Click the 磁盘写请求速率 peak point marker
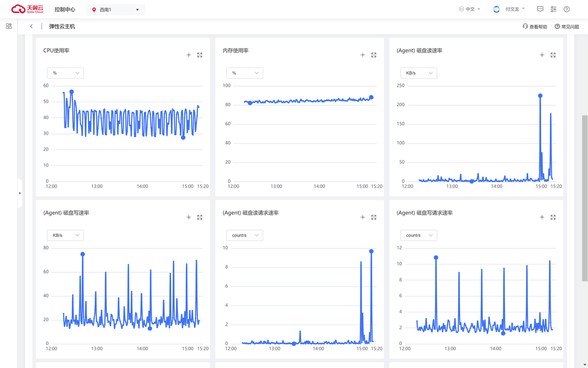 (436, 258)
